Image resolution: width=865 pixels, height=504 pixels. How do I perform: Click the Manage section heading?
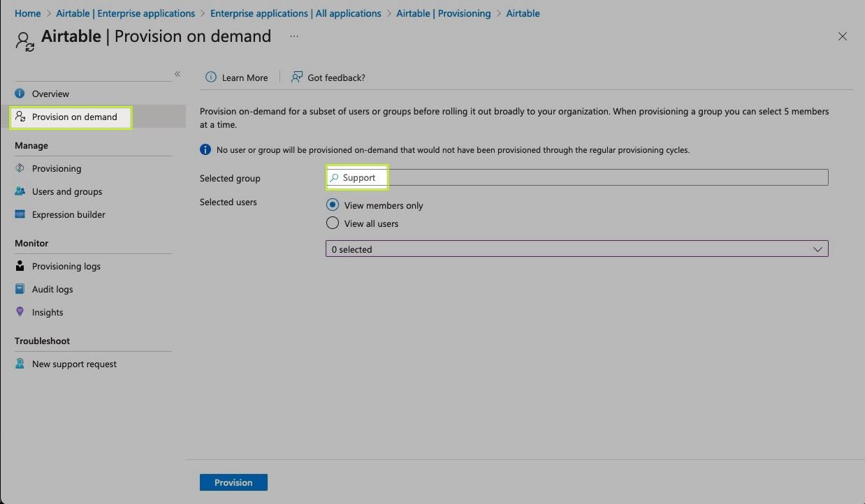coord(31,145)
